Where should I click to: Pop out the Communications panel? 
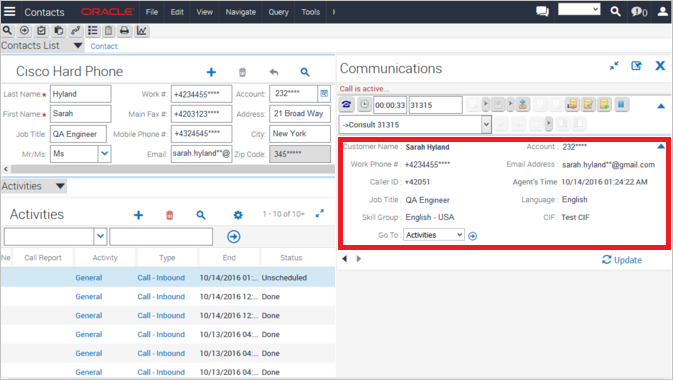(x=636, y=66)
